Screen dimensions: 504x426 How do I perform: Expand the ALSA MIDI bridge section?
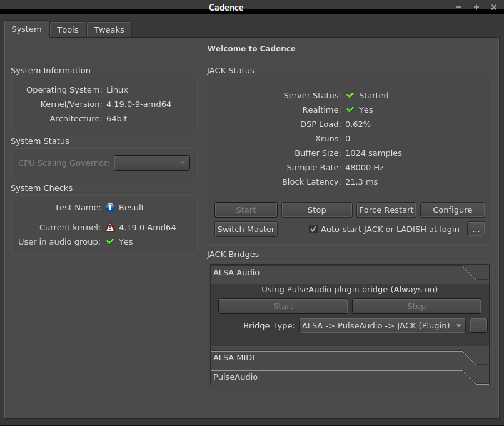click(x=338, y=358)
